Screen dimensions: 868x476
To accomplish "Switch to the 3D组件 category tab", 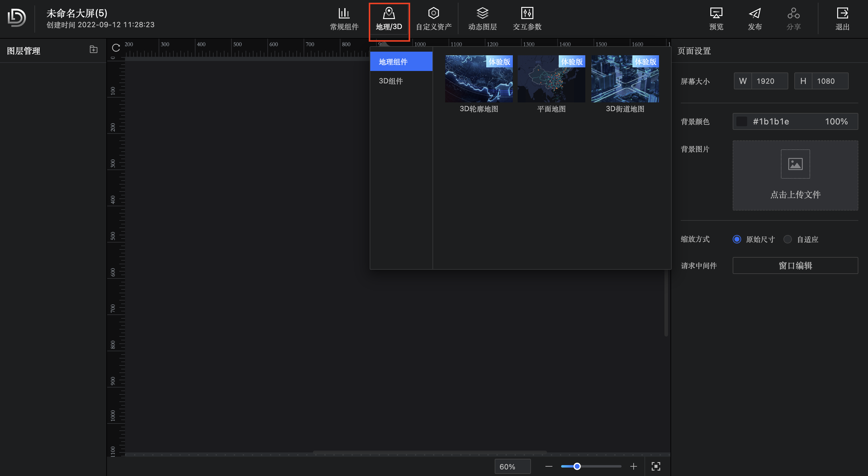I will [x=391, y=81].
